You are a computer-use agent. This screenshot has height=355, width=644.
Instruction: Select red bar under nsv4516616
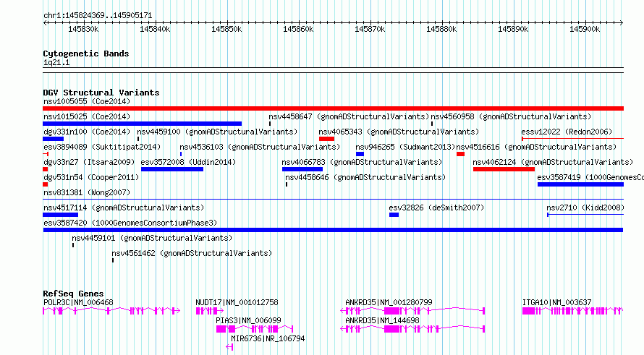[460, 154]
